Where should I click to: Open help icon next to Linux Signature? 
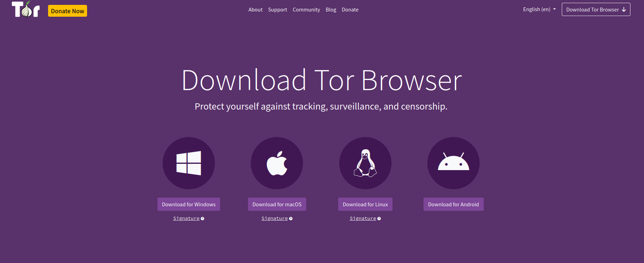click(379, 218)
